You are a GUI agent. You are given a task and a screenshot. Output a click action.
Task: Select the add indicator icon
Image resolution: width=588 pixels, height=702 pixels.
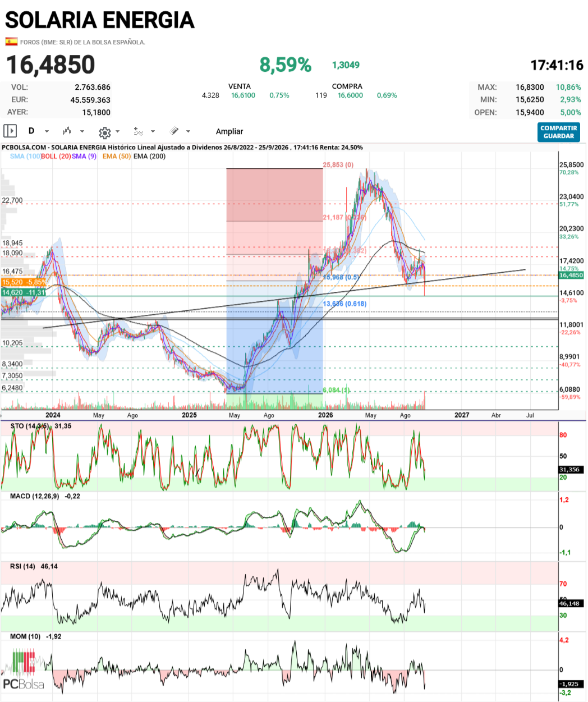click(x=139, y=131)
